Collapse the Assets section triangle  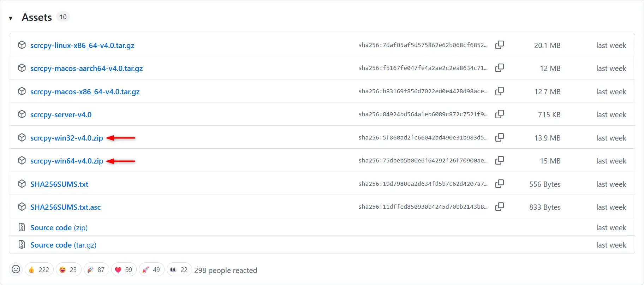[11, 18]
